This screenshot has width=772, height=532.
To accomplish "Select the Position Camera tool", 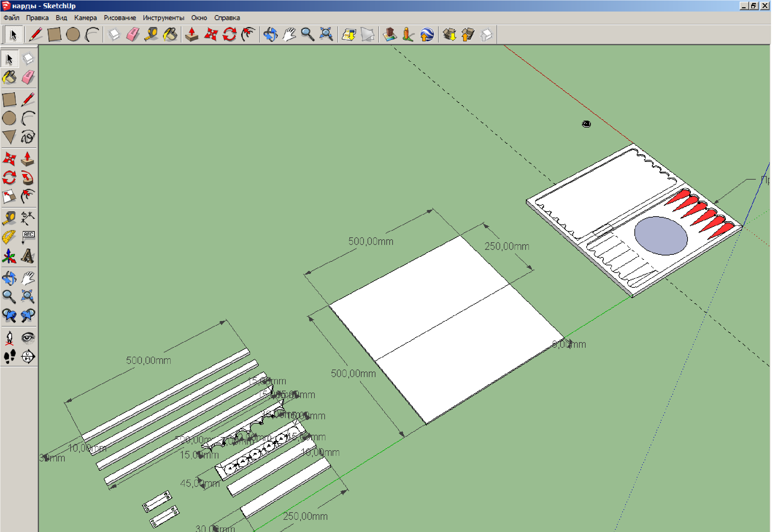I will 9,338.
